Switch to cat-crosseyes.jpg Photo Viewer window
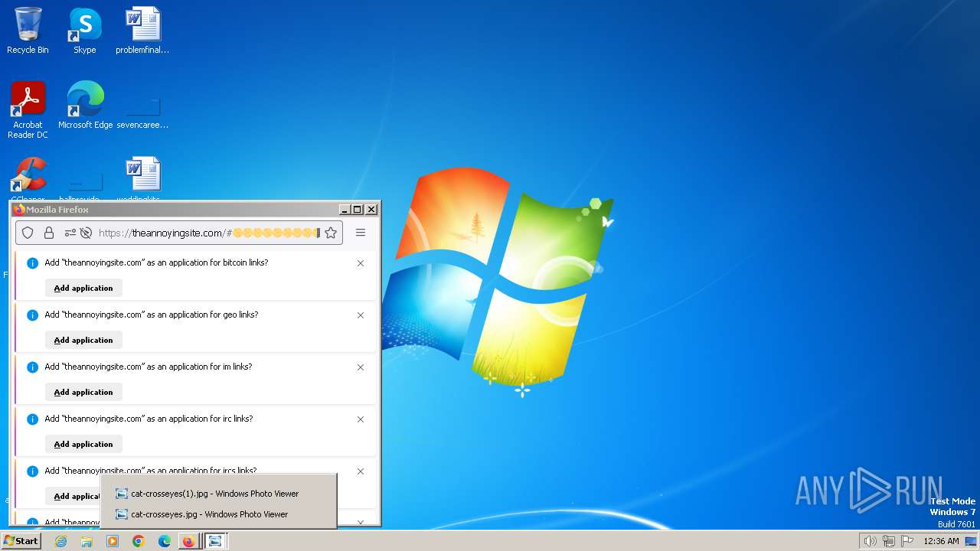The width and height of the screenshot is (980, 551). point(218,514)
